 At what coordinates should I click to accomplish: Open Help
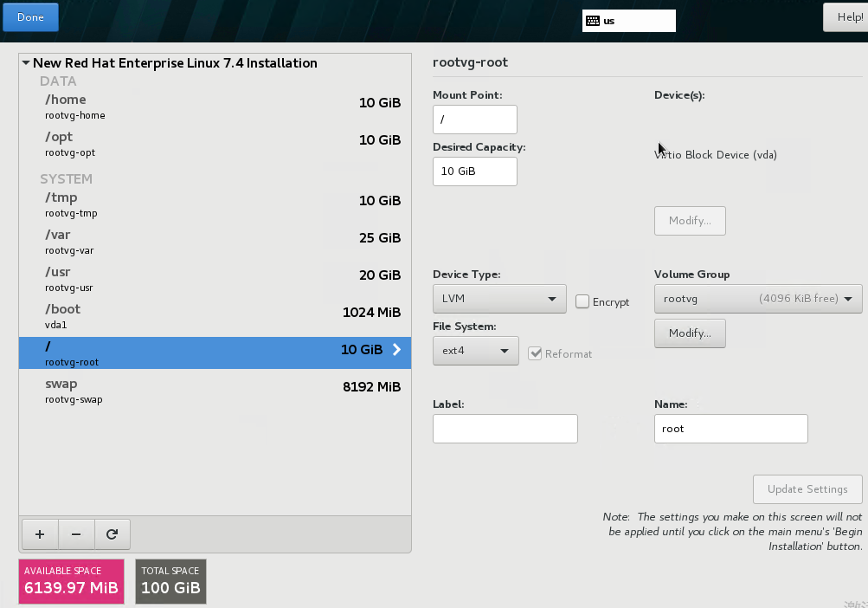[x=845, y=17]
